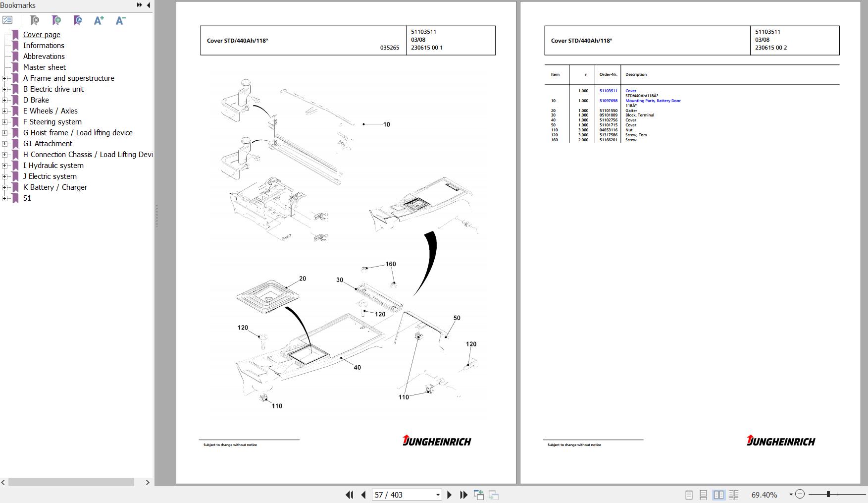Screen dimensions: 868x503
Task: Click the next view icon
Action: click(x=494, y=495)
